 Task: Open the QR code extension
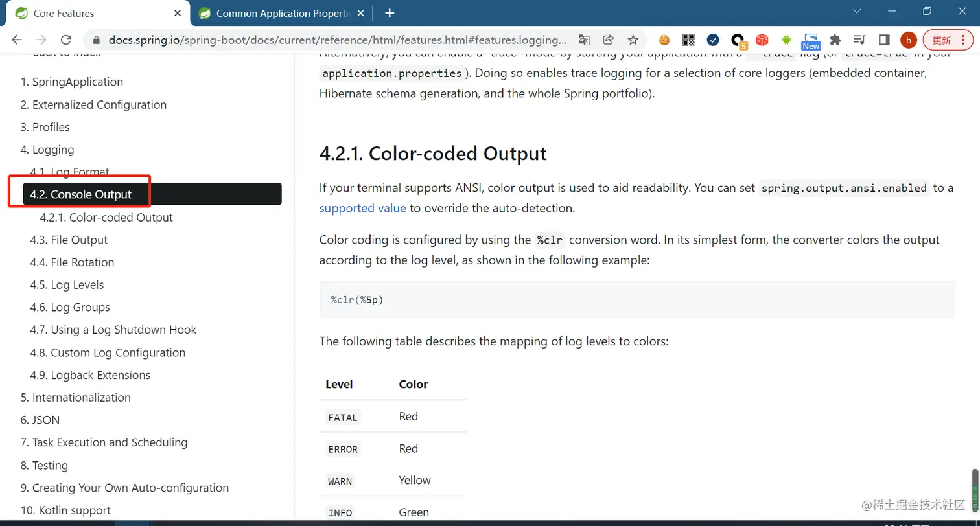(x=688, y=40)
